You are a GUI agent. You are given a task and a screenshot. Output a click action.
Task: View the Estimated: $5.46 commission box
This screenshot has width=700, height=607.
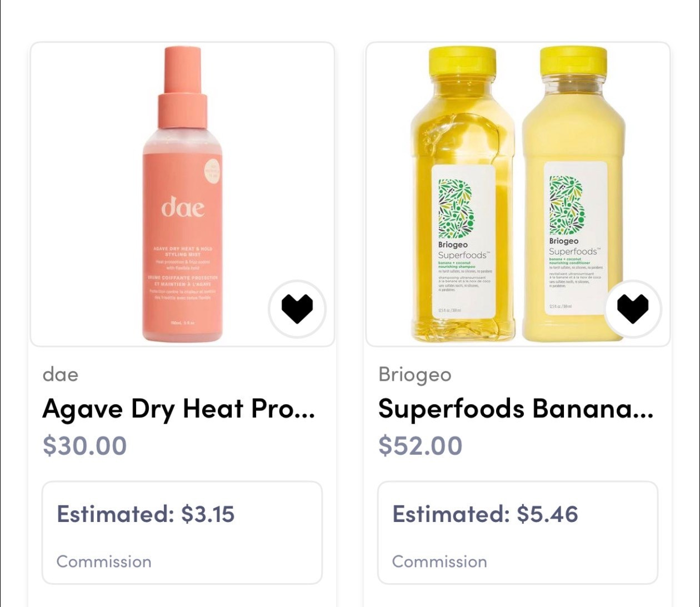pyautogui.click(x=518, y=532)
